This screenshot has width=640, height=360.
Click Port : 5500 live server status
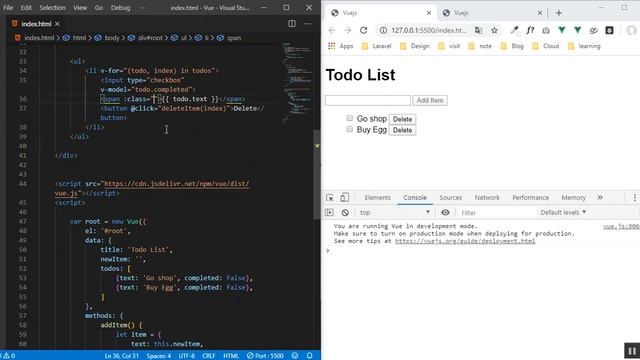265,356
